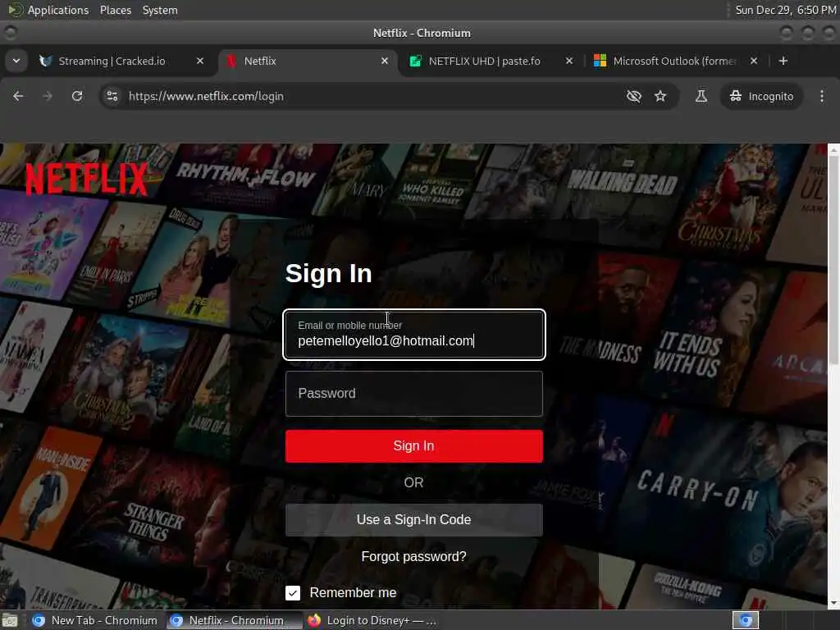The image size is (840, 630).
Task: Click the Netflix logo
Action: click(87, 179)
